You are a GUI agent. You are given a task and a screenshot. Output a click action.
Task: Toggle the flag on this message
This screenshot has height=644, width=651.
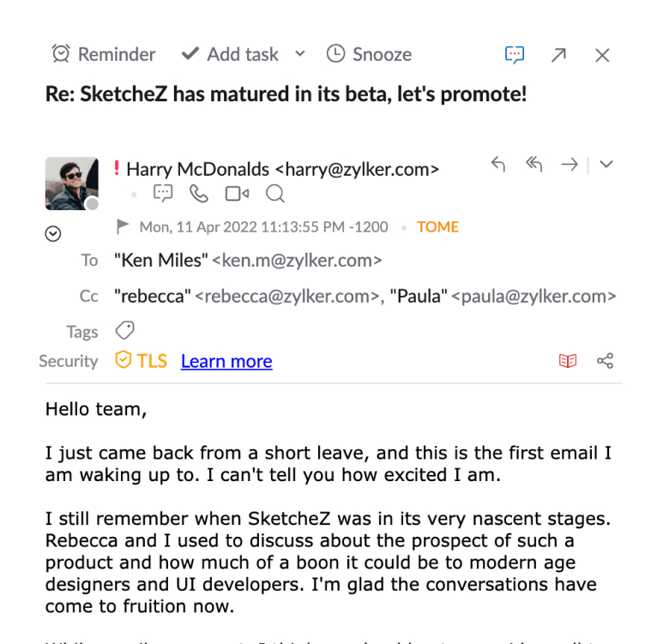(123, 227)
